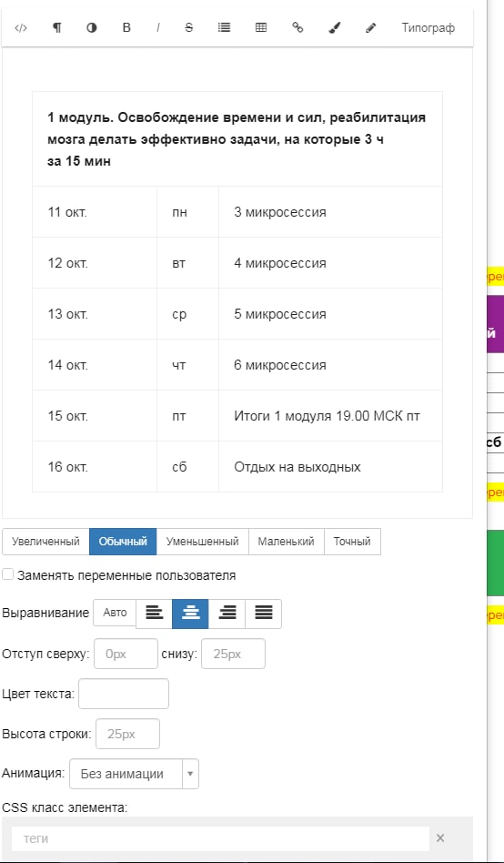Click the '12 окт.' cell

[x=95, y=263]
